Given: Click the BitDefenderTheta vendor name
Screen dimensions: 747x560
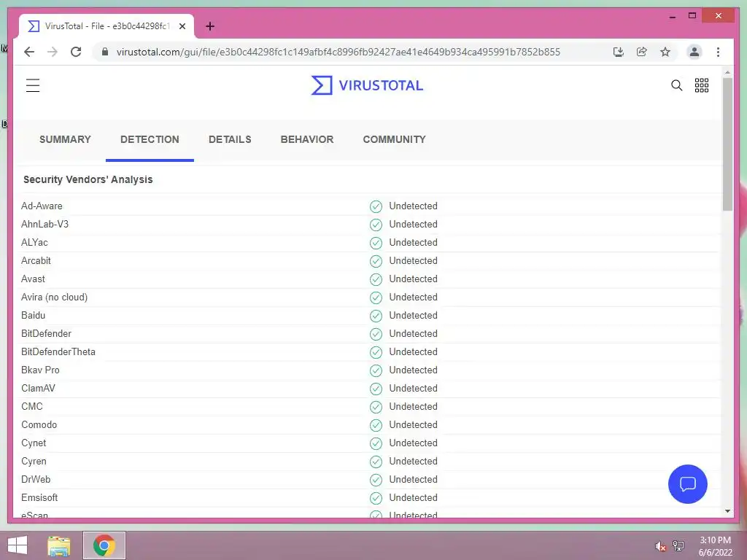Looking at the screenshot, I should [x=58, y=352].
